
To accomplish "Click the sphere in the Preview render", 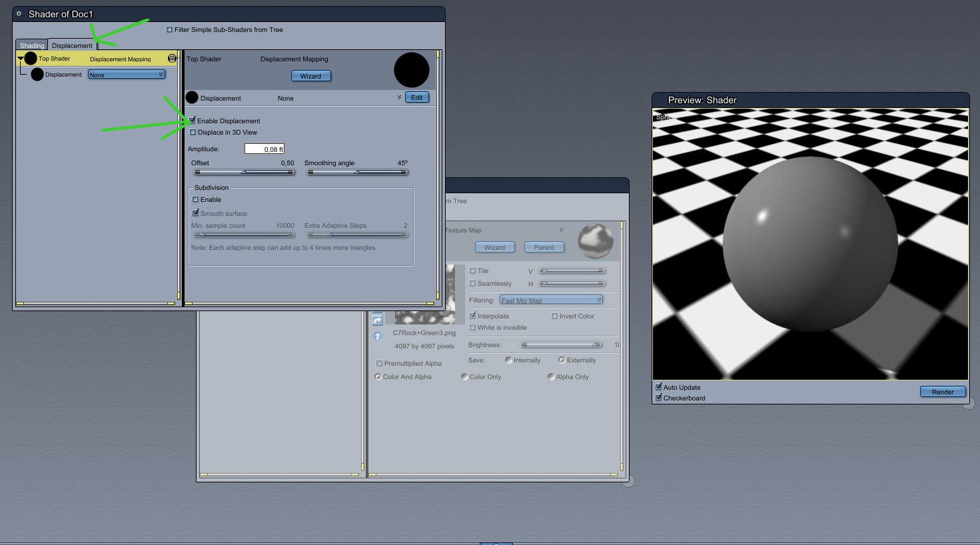I will click(810, 244).
